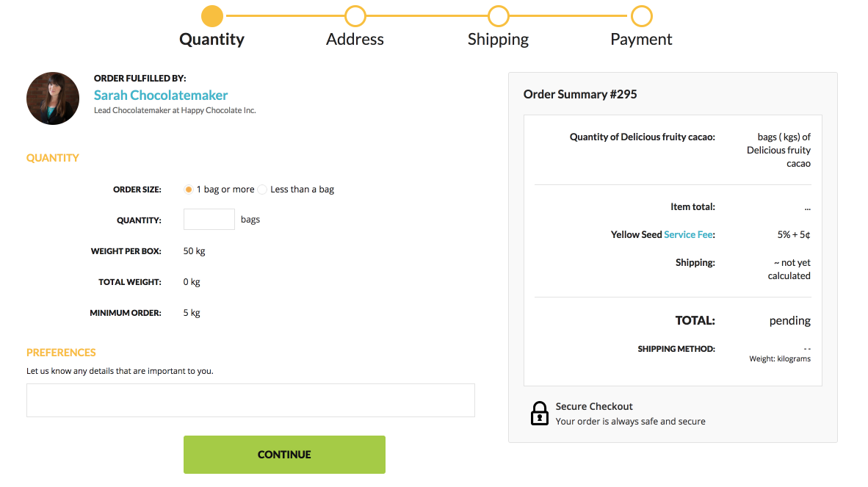This screenshot has height=487, width=868.
Task: Focus the bags quantity input field
Action: (209, 220)
